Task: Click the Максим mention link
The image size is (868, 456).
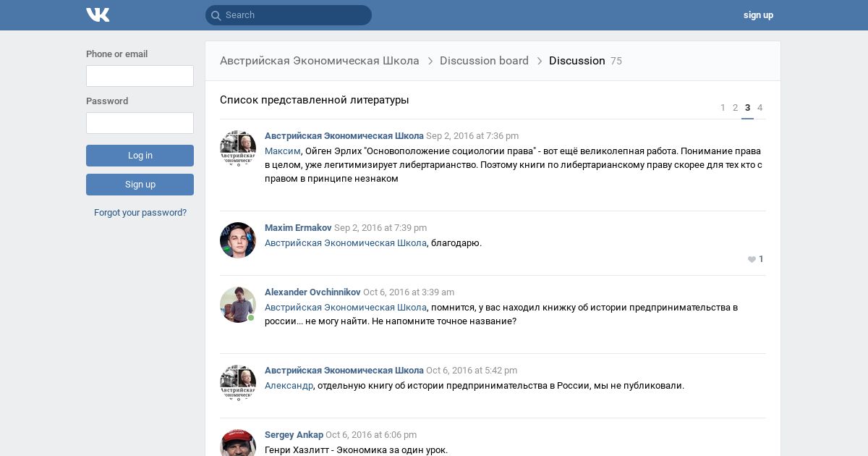Action: pyautogui.click(x=283, y=151)
